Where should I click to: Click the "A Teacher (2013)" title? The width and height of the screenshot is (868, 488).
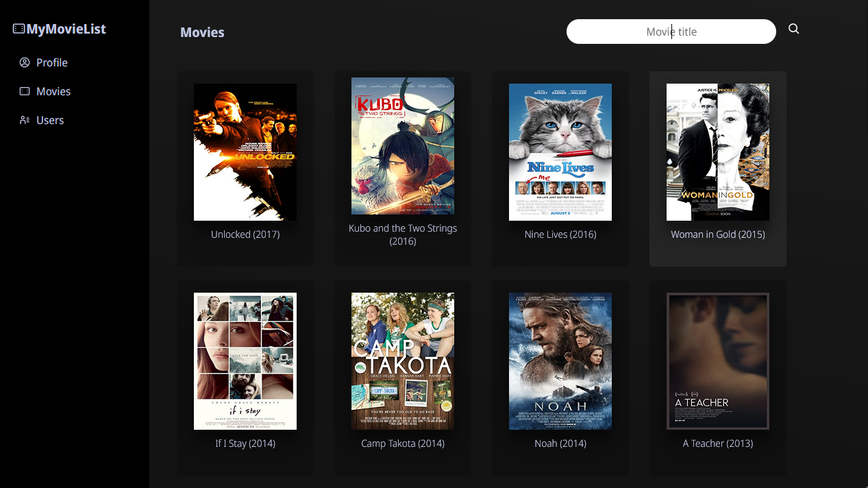point(718,443)
